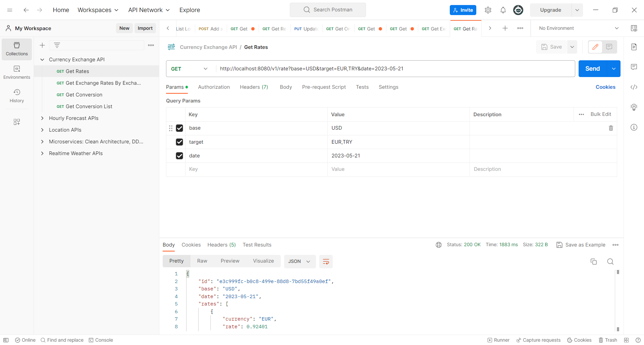
Task: Toggle line wrap in response
Action: coord(326,262)
